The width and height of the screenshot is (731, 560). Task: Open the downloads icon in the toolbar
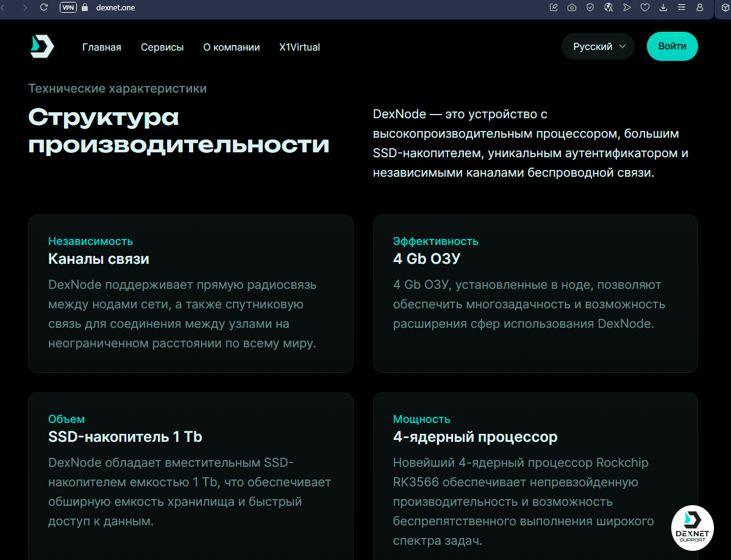point(663,7)
